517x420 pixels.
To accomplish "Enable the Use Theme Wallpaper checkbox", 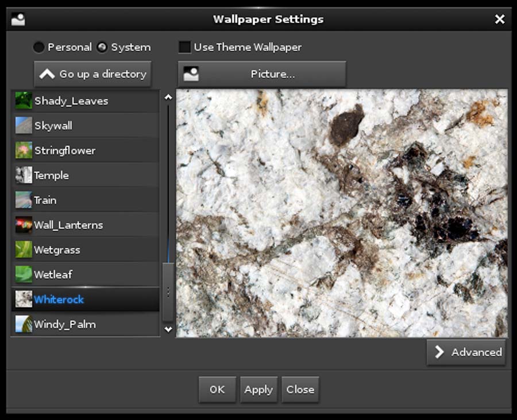I will (x=184, y=47).
